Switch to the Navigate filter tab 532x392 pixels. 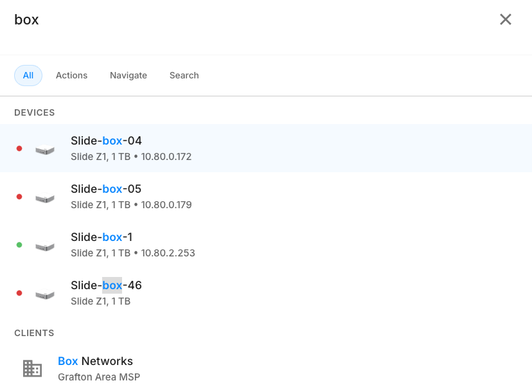129,75
